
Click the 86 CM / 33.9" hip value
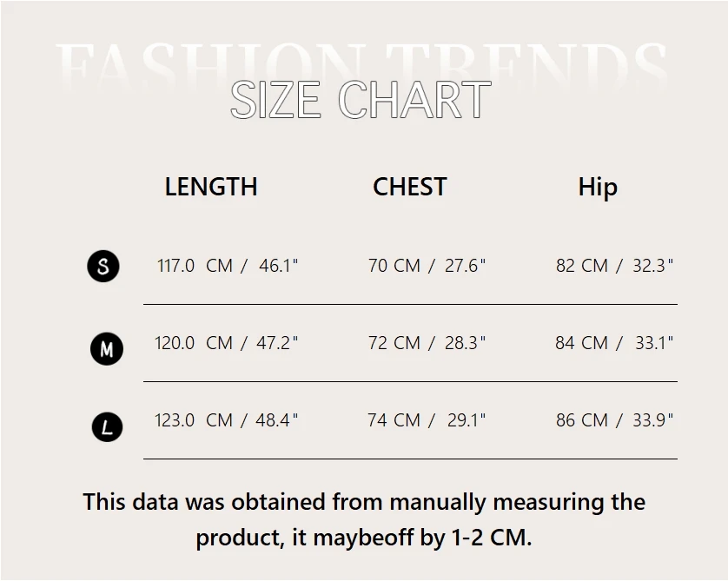click(614, 420)
